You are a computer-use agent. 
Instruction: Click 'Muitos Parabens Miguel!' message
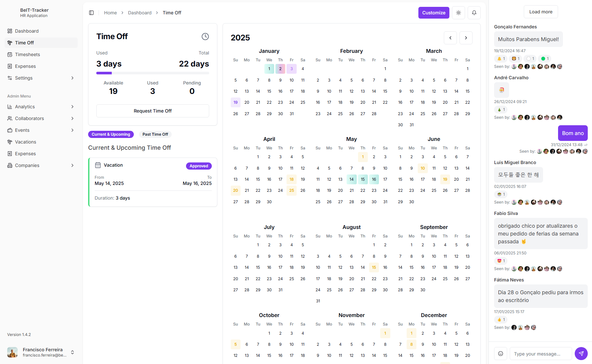pyautogui.click(x=528, y=39)
